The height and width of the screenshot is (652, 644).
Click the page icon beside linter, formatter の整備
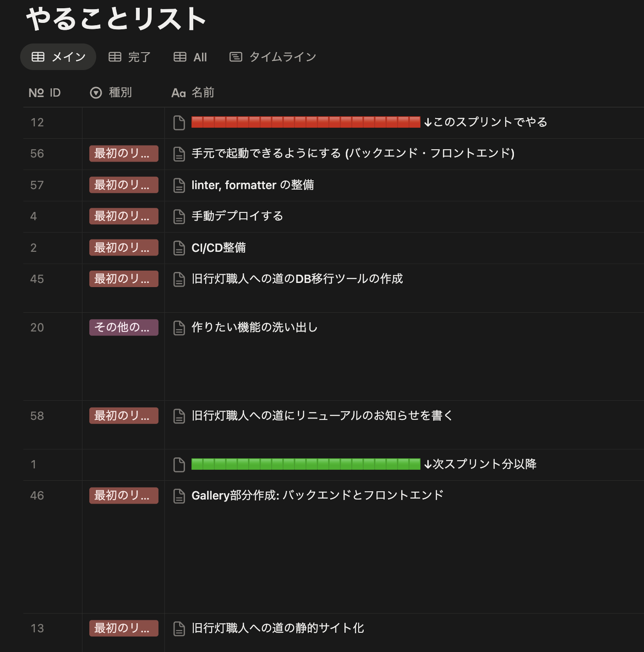point(179,185)
